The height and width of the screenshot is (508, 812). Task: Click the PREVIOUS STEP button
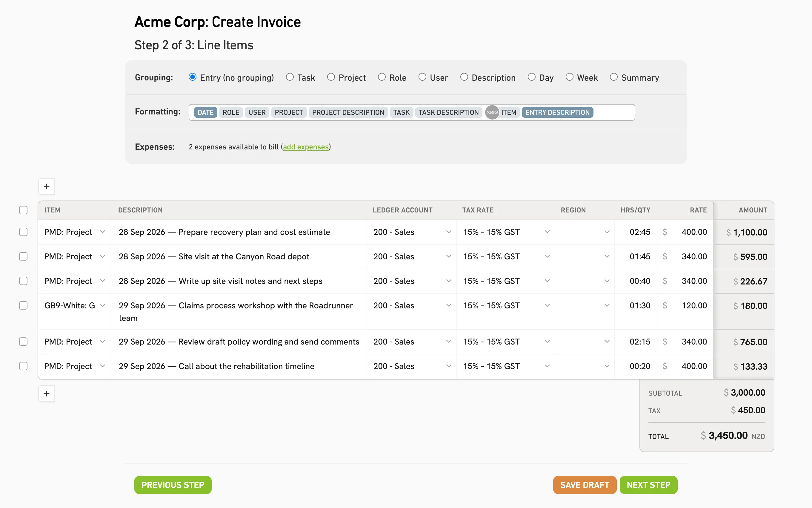[173, 485]
